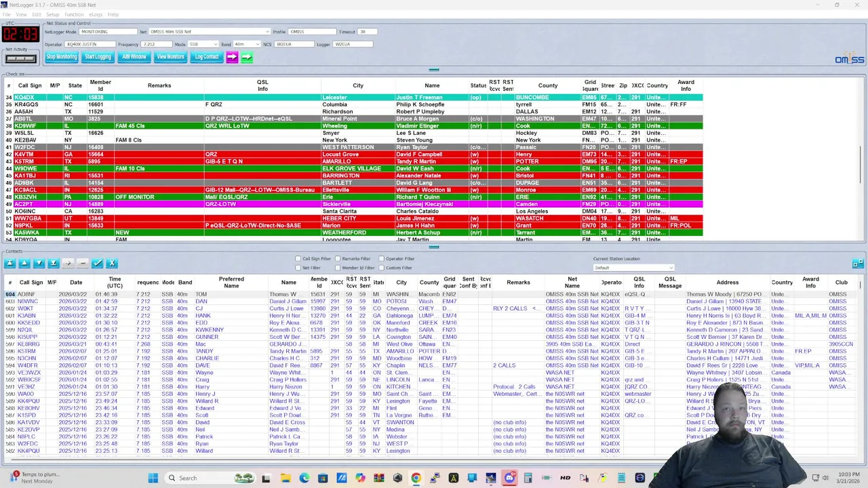Launch Microsoft Edge from the taskbar
The height and width of the screenshot is (488, 868).
point(304,478)
